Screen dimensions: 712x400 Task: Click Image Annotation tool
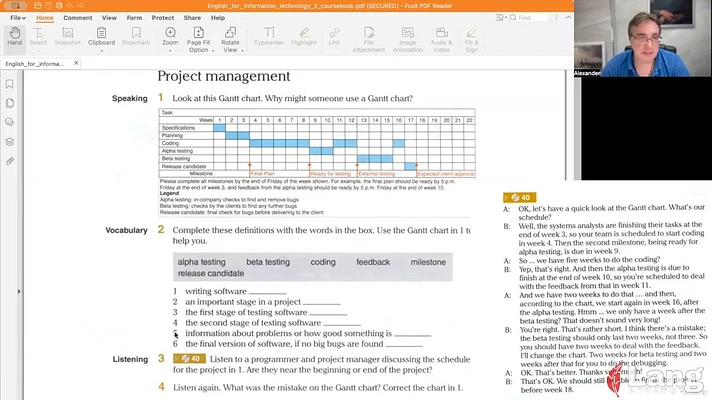coord(408,39)
